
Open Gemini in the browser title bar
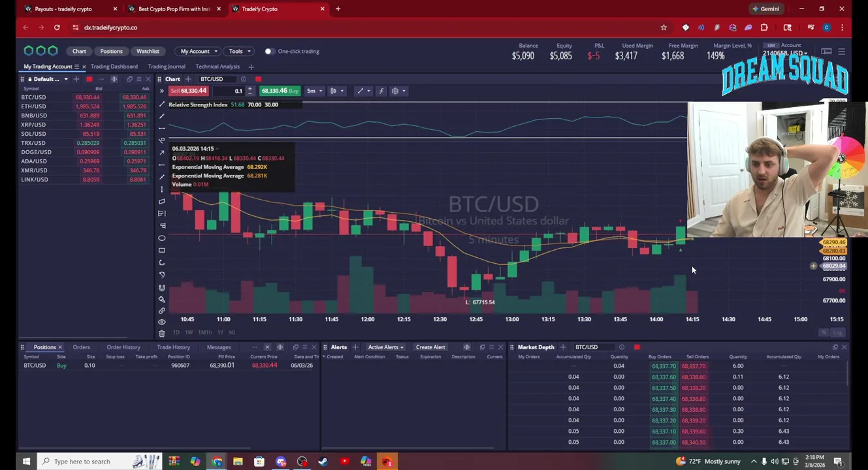point(765,8)
